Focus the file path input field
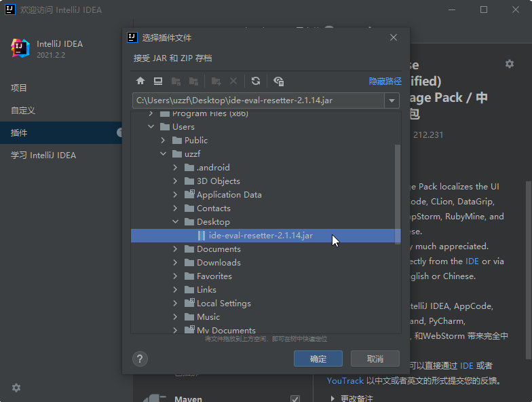The height and width of the screenshot is (402, 532). 258,100
